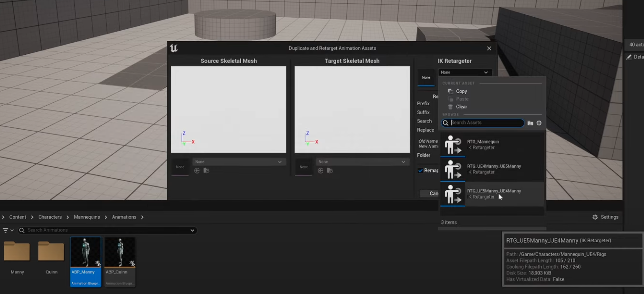Open asset picker settings gear

pos(539,123)
